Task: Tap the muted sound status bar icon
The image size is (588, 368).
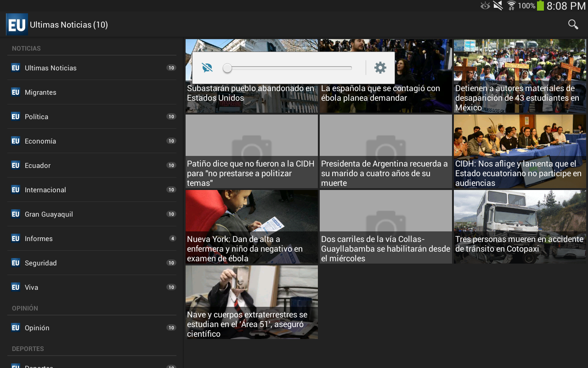Action: click(498, 6)
